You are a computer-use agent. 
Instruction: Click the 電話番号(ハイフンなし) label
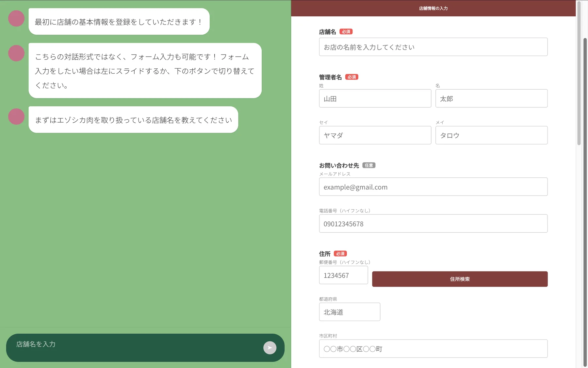point(345,211)
